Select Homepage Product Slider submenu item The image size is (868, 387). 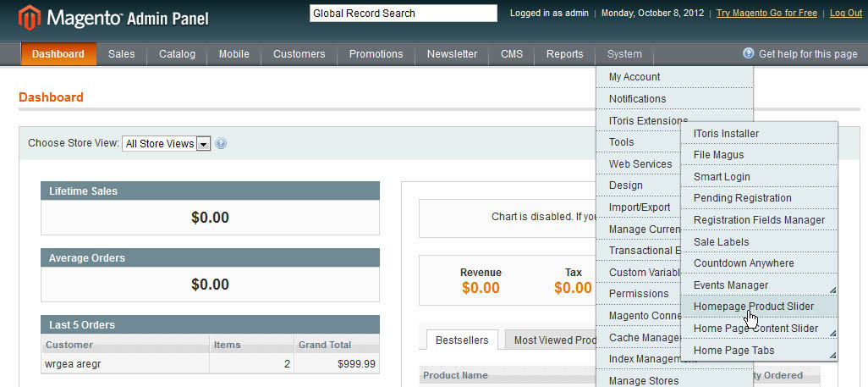pyautogui.click(x=760, y=307)
